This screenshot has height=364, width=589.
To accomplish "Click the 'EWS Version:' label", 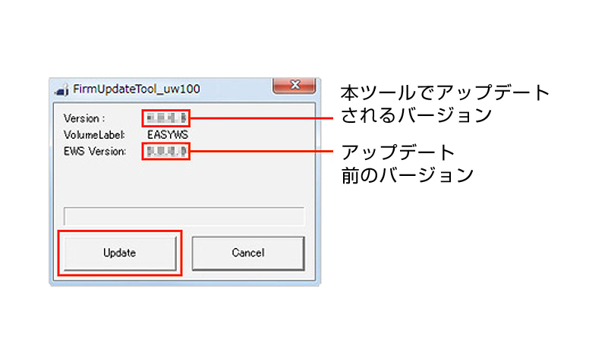I will pos(95,151).
